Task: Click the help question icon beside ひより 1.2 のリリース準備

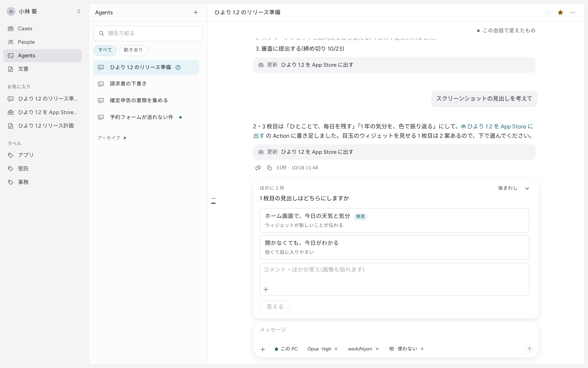Action: [x=178, y=67]
